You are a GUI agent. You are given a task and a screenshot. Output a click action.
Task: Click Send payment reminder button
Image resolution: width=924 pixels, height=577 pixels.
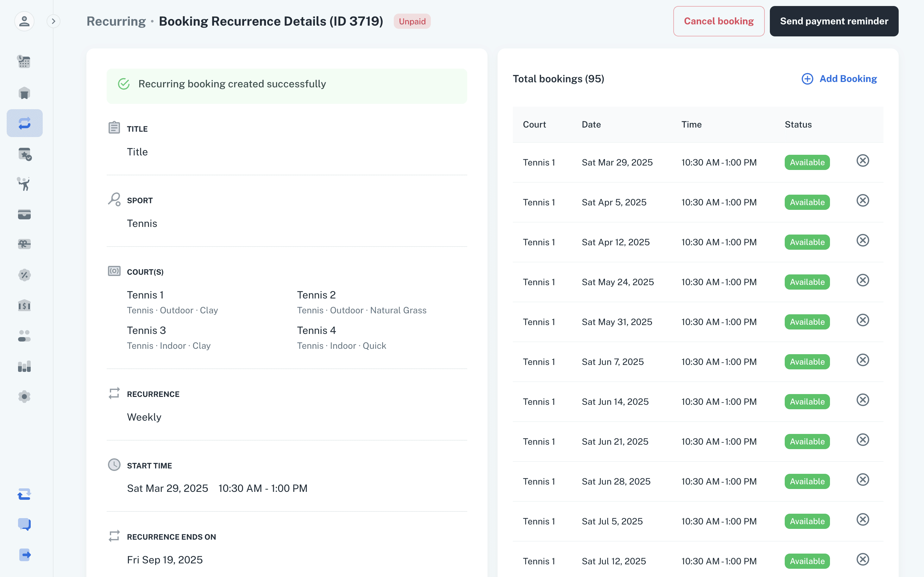coord(834,21)
